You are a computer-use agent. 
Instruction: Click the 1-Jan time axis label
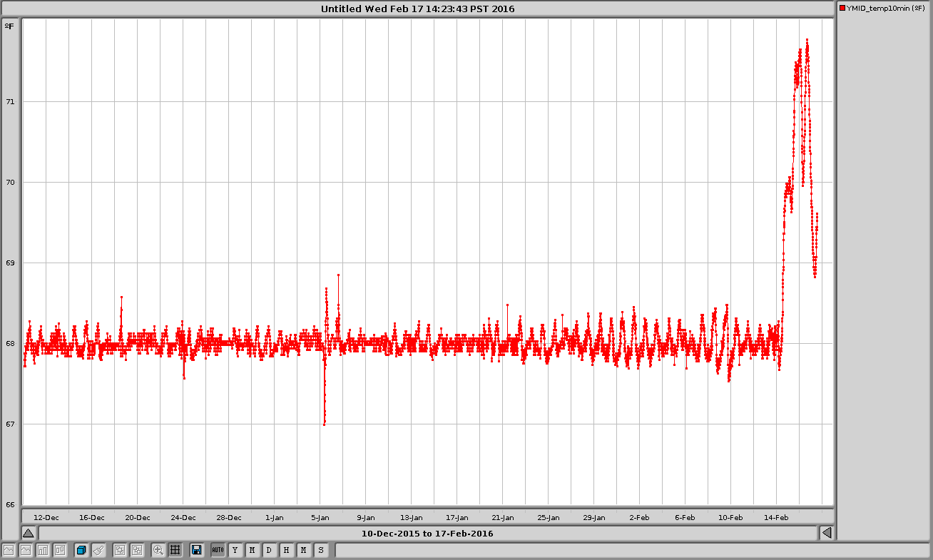(275, 517)
